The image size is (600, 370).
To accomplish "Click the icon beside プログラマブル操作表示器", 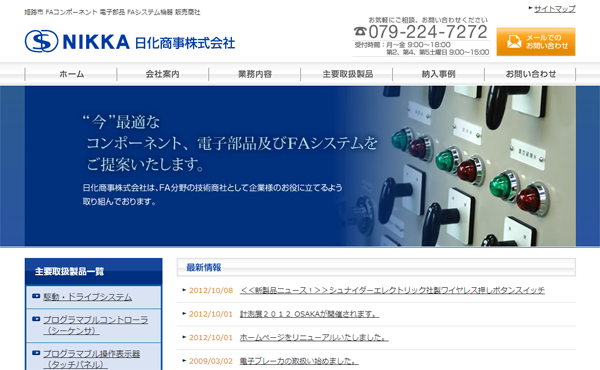I will tap(36, 353).
